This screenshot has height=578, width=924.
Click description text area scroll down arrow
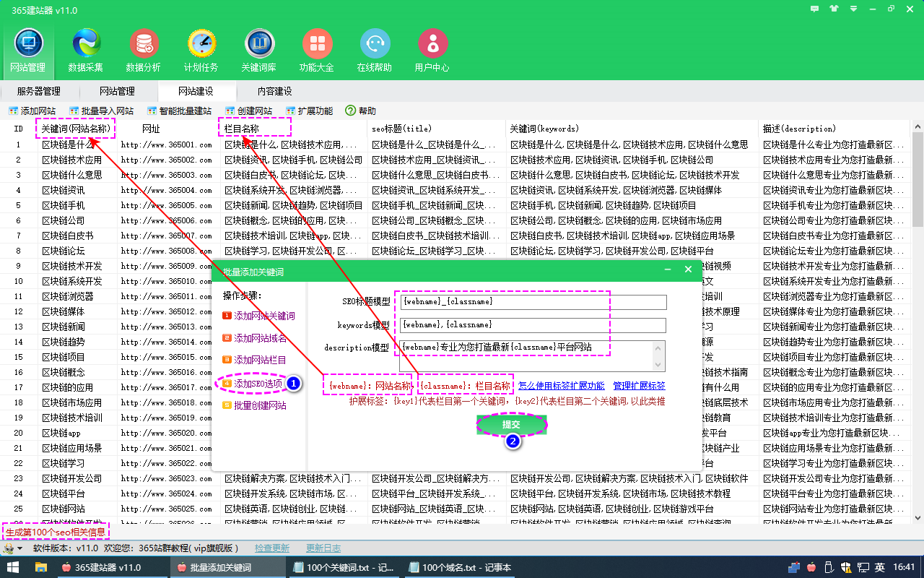pyautogui.click(x=659, y=366)
